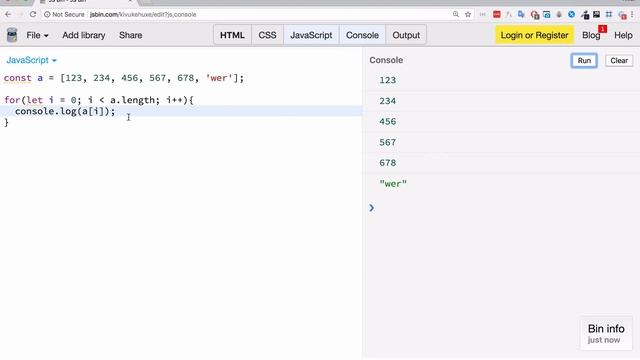This screenshot has width=640, height=360.
Task: Click the red notification badge on Blog
Action: 602,29
